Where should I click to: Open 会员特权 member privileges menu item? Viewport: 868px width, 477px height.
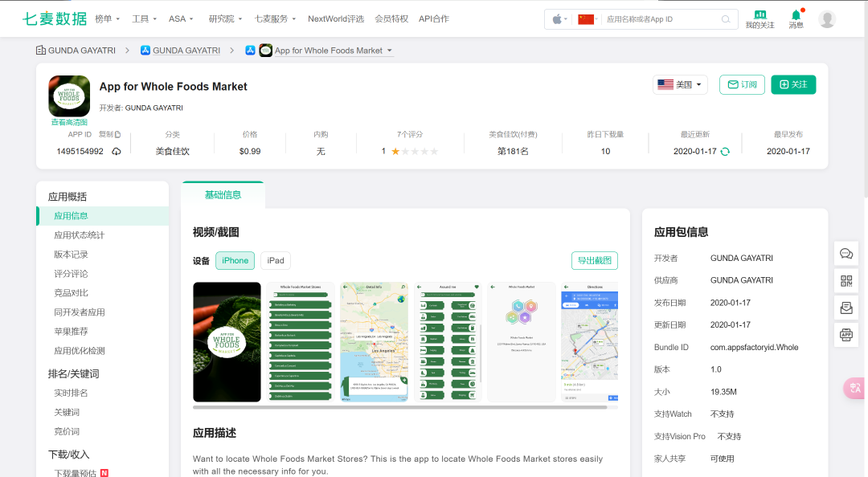coord(391,18)
